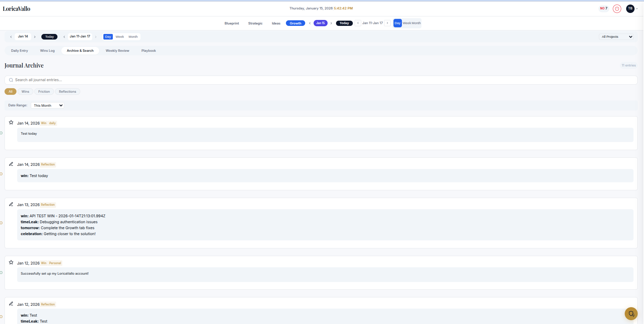Open the All Projects dropdown
This screenshot has height=324, width=644.
click(x=616, y=36)
